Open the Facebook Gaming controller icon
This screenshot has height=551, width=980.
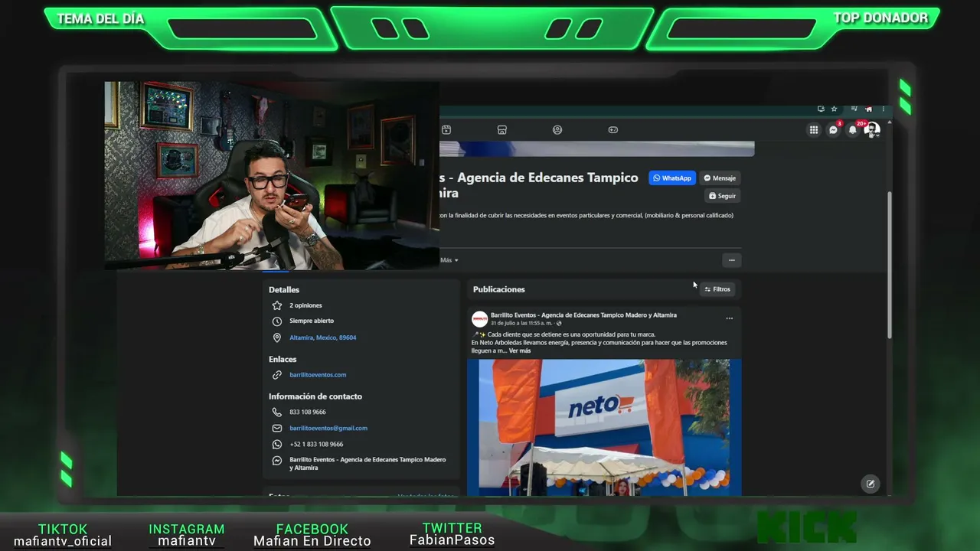(613, 130)
